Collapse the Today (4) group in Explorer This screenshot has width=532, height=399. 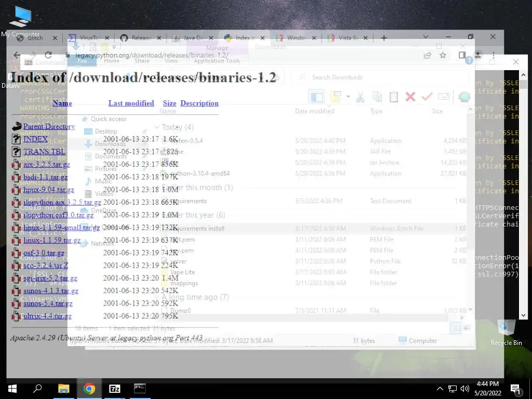[157, 127]
